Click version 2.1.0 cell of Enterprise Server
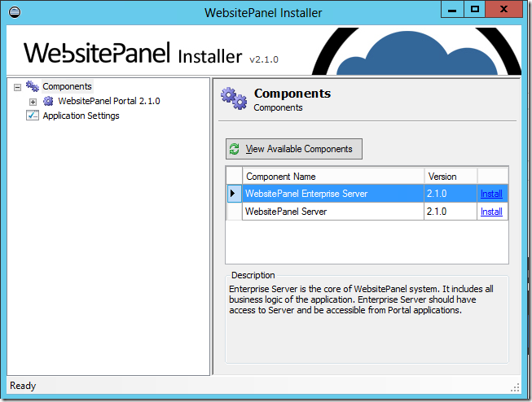Viewport: 532px width, 402px height. pos(451,194)
